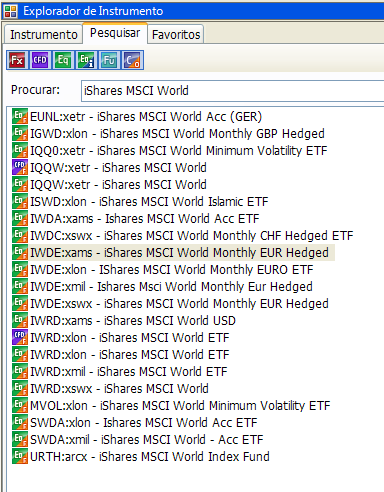Click equity icon beside IWDE:xlon
The width and height of the screenshot is (384, 492).
point(20,269)
